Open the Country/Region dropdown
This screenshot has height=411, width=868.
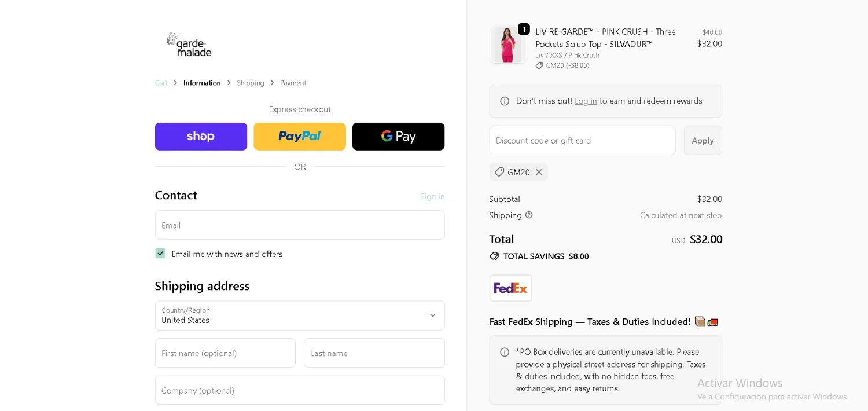[x=300, y=315]
